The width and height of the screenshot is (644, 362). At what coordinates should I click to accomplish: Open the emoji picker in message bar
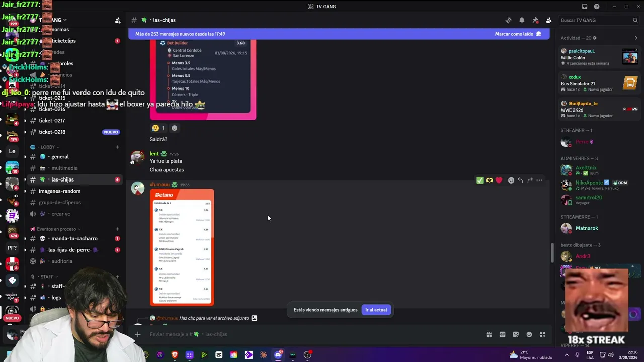coord(529,334)
